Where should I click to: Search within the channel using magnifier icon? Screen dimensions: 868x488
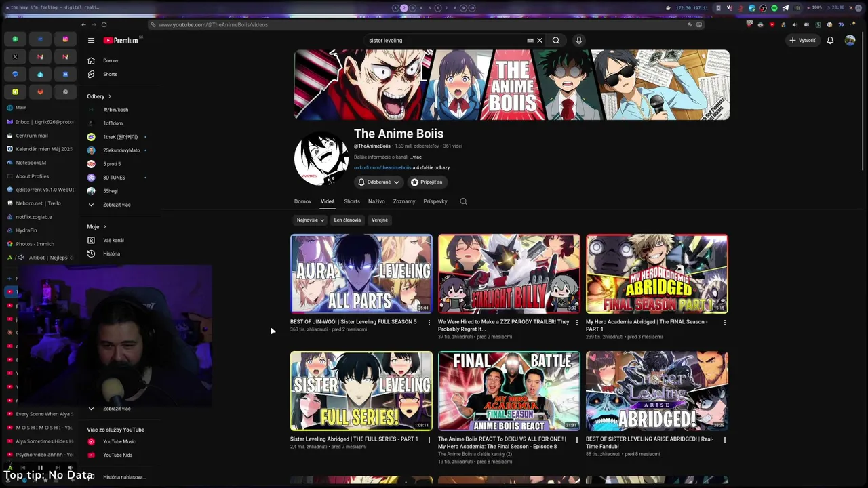click(463, 201)
